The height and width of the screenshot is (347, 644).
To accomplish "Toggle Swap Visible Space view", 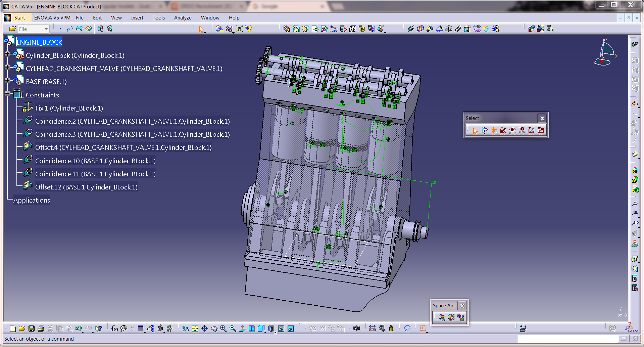I will pos(291,329).
